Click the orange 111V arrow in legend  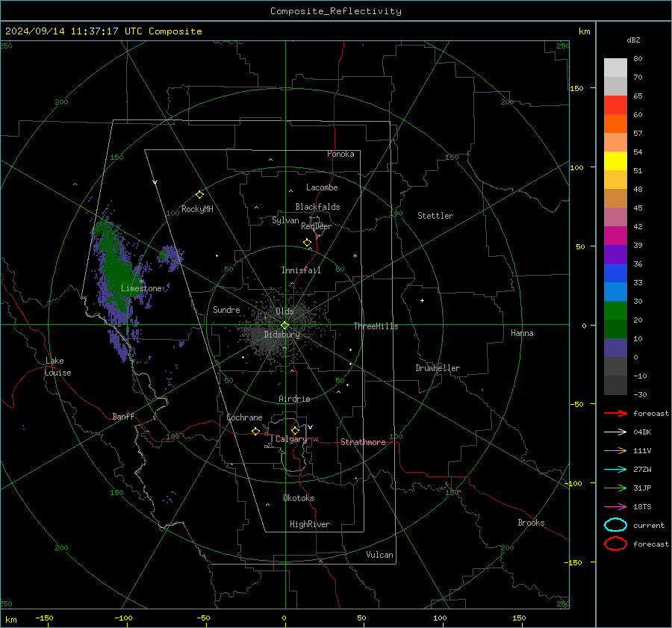[615, 450]
